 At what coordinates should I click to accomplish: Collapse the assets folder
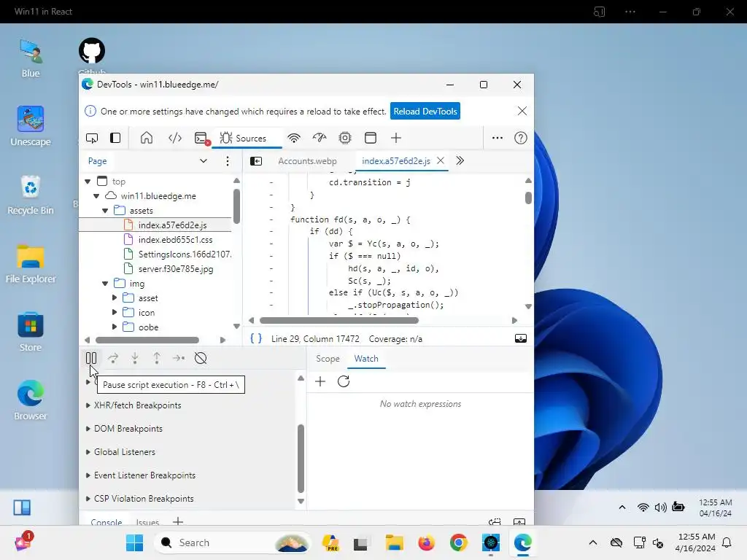[105, 211]
